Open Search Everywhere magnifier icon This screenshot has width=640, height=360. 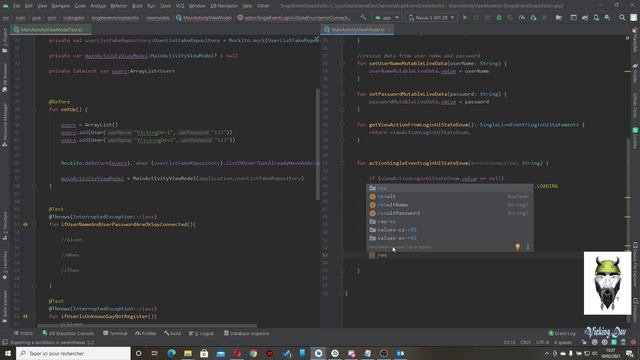622,18
